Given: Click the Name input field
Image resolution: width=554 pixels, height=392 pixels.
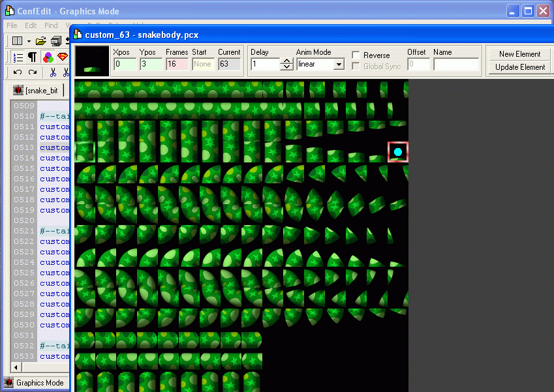Looking at the screenshot, I should 455,64.
